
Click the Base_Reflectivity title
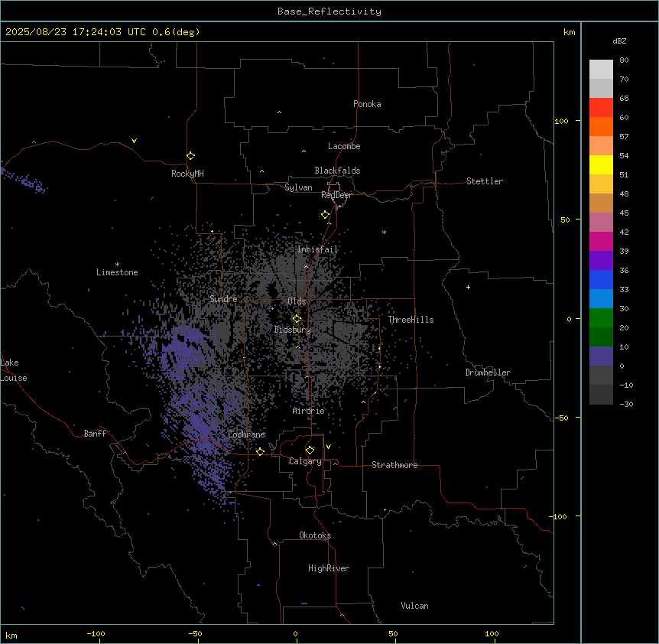coord(329,11)
